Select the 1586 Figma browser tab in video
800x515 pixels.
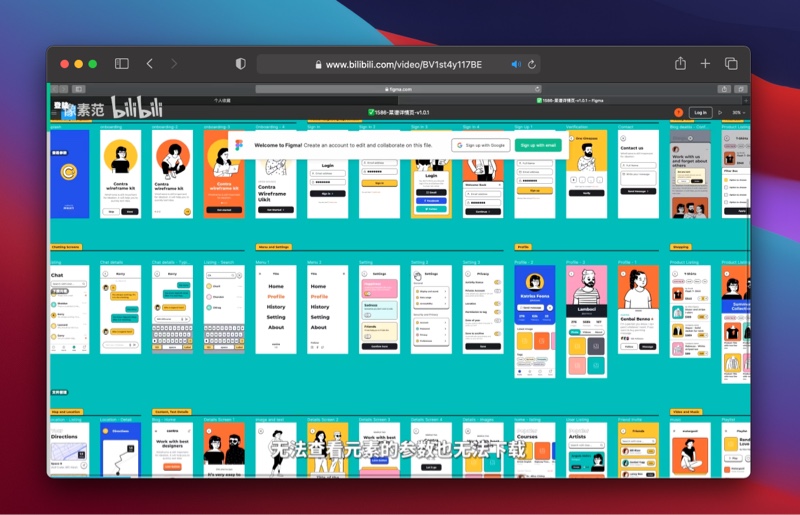[570, 101]
